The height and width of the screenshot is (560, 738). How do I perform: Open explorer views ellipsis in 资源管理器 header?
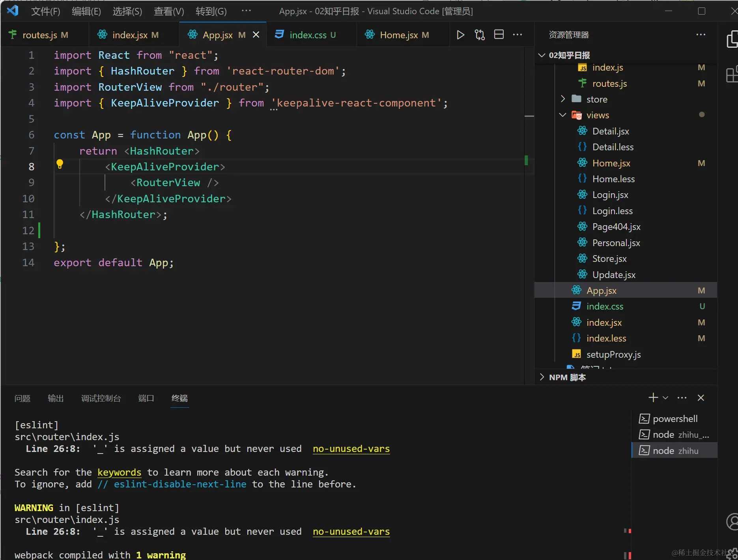pyautogui.click(x=701, y=35)
